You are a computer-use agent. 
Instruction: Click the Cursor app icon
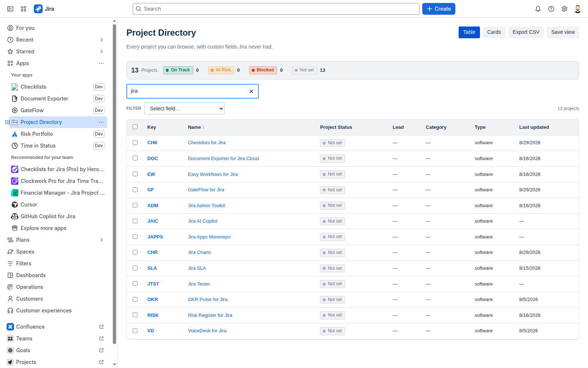(15, 205)
